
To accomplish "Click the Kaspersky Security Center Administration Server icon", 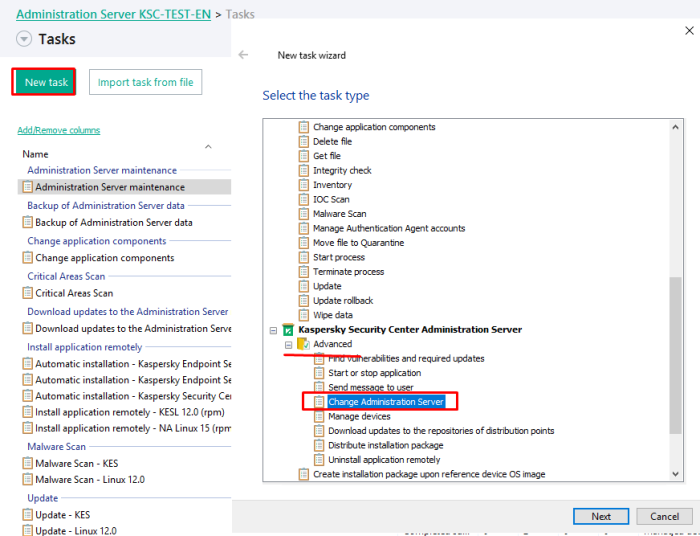I will (288, 330).
